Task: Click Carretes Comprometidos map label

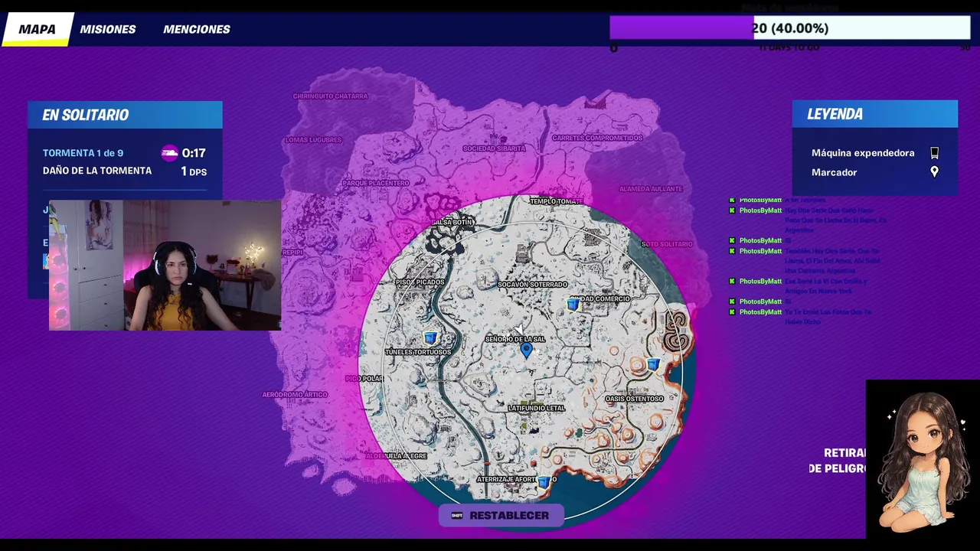Action: tap(597, 139)
